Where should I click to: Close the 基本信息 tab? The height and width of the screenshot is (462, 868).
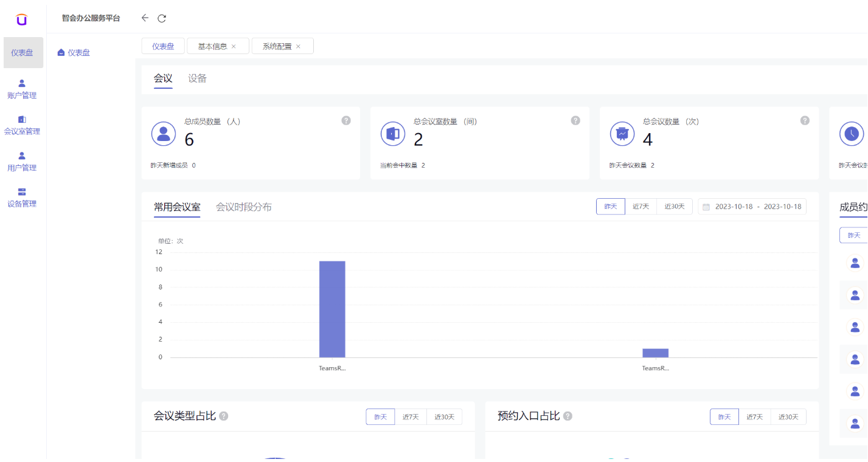[x=234, y=47]
